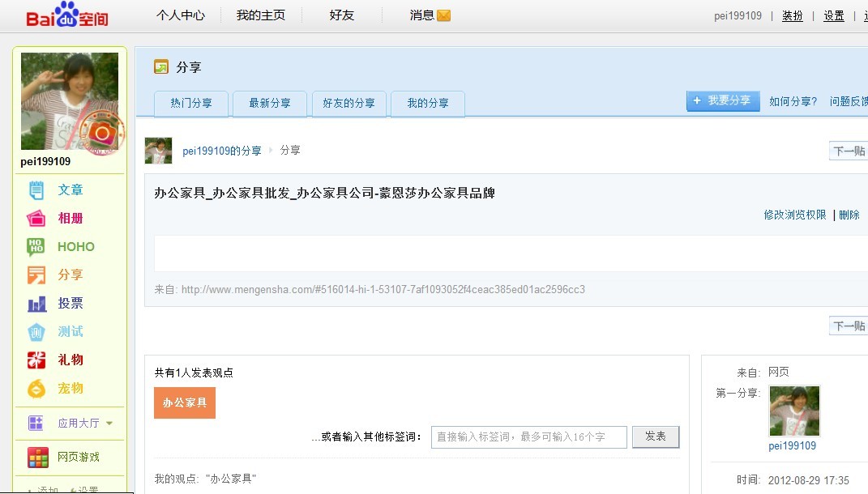Select the orange 办公家具 tag
The image size is (868, 494).
[184, 402]
